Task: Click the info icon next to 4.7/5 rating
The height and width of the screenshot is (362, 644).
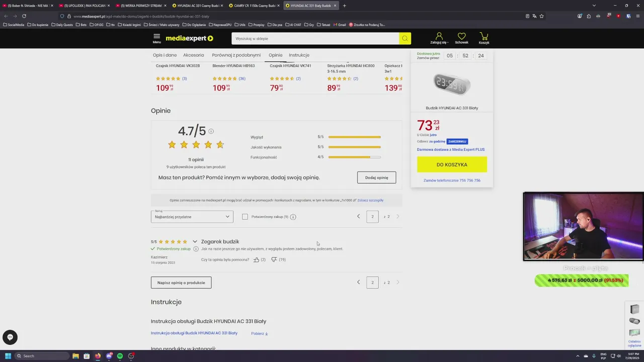Action: pos(211,131)
